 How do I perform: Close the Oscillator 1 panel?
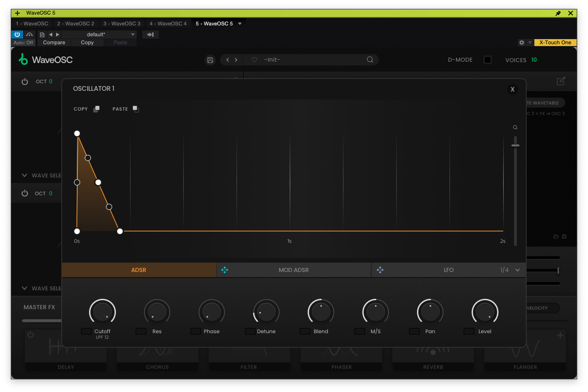[513, 89]
